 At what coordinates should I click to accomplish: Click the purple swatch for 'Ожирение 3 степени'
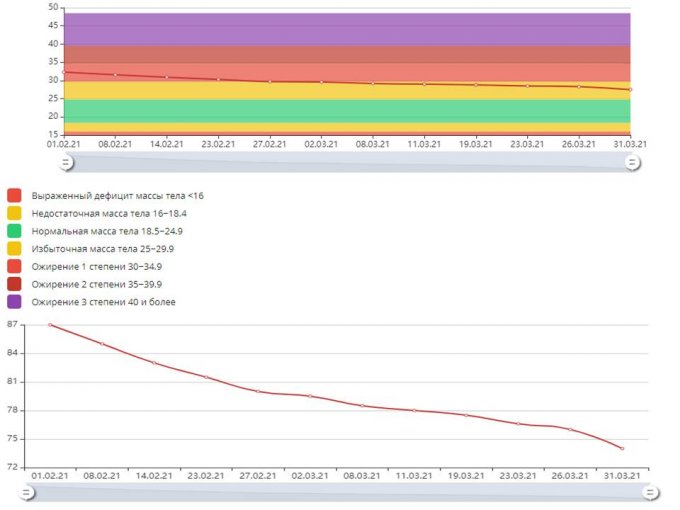(x=14, y=301)
